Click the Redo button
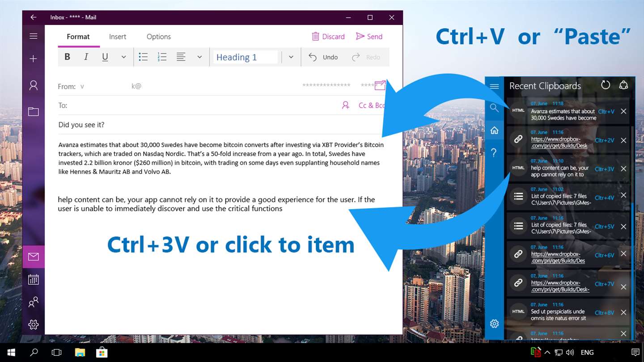Screen dimensions: 644x362 [x=366, y=57]
